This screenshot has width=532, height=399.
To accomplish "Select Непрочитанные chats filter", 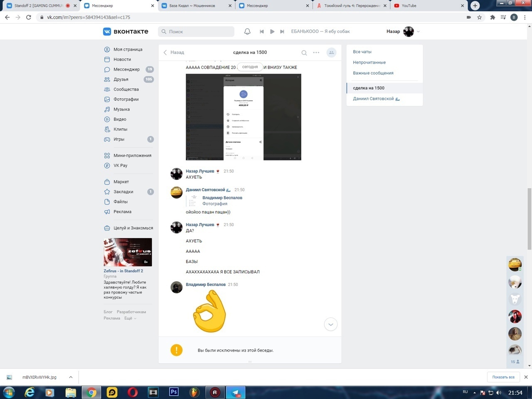I will [369, 62].
